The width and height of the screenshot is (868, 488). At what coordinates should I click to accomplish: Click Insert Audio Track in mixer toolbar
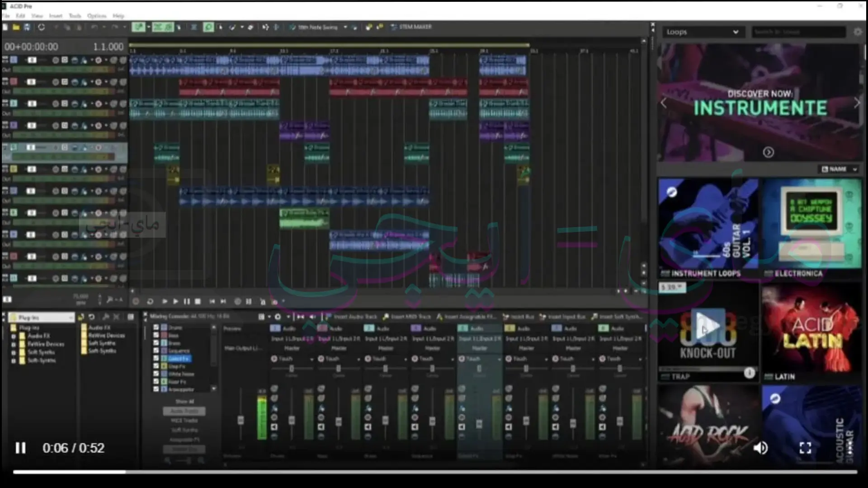pyautogui.click(x=351, y=317)
